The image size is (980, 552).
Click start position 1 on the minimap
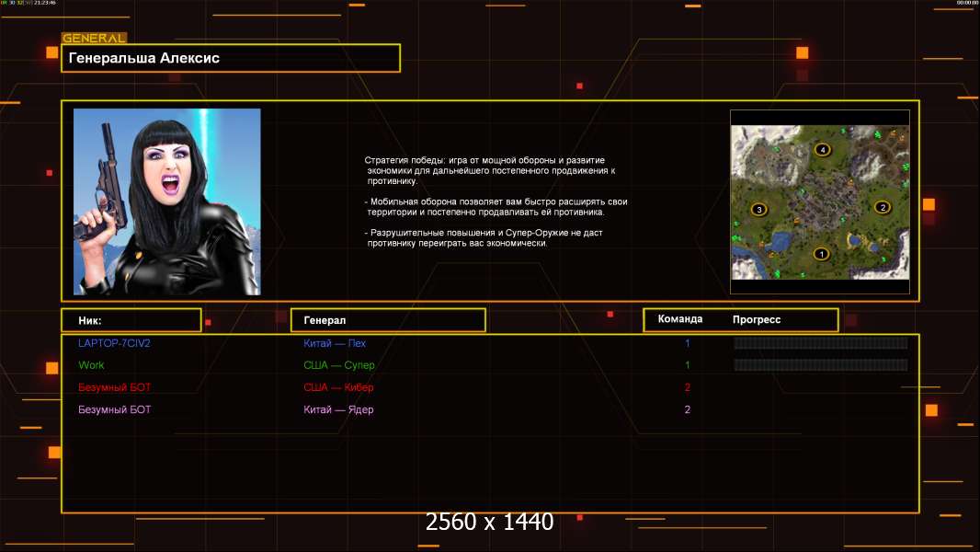(821, 254)
